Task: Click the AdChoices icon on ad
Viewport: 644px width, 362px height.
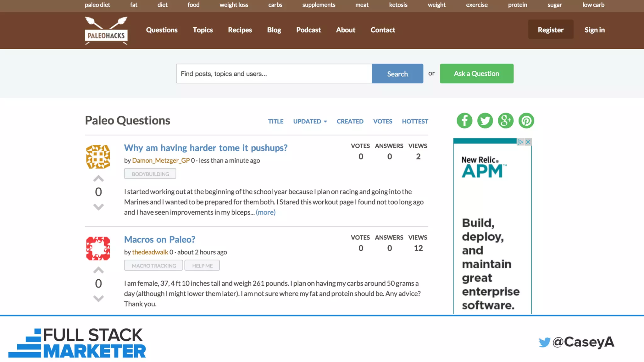Action: (x=520, y=142)
